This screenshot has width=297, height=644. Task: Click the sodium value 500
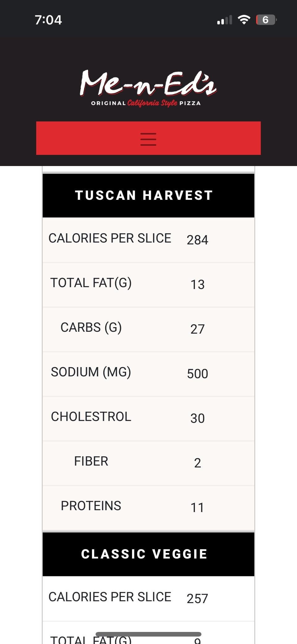click(x=197, y=374)
